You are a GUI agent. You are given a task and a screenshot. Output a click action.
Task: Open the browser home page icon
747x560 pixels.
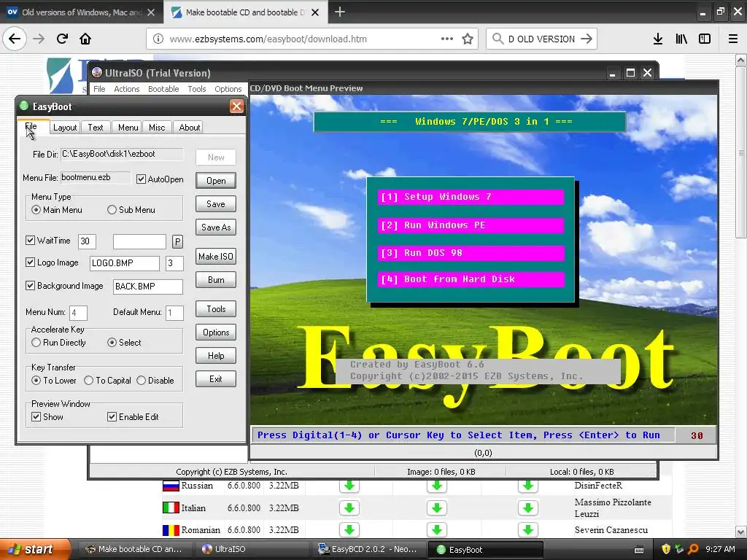[85, 39]
